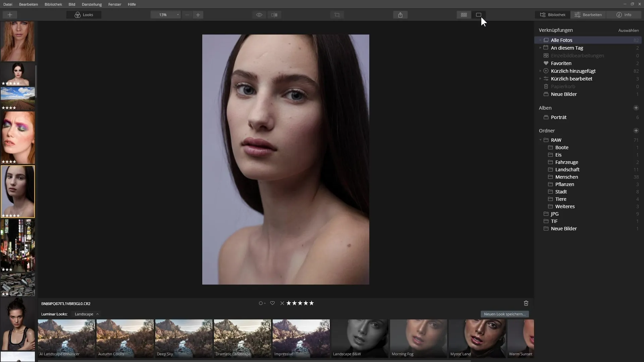
Task: Set rating to five stars
Action: pos(311,303)
